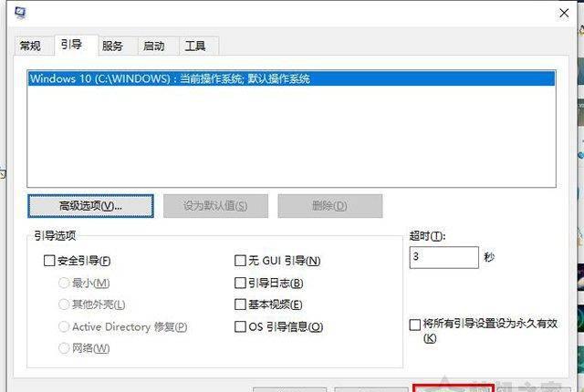This screenshot has height=392, width=584.
Task: Choose the 最小(M) radio option
Action: [64, 283]
